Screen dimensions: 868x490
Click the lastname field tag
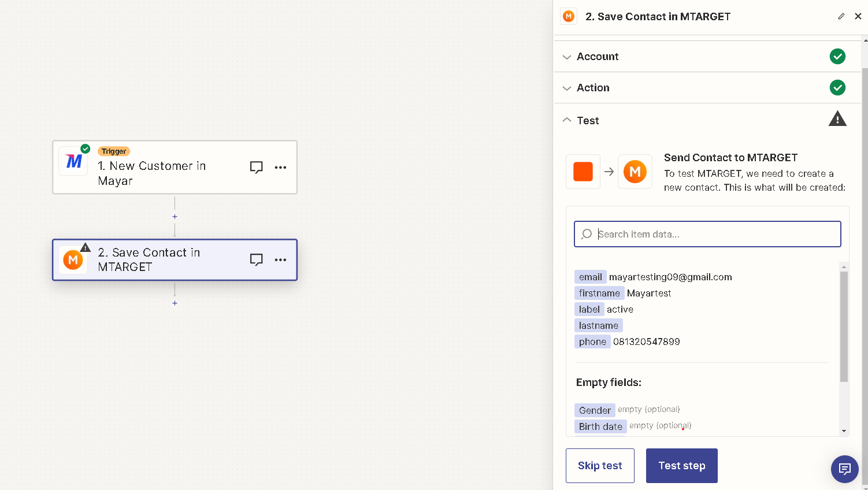click(x=598, y=326)
